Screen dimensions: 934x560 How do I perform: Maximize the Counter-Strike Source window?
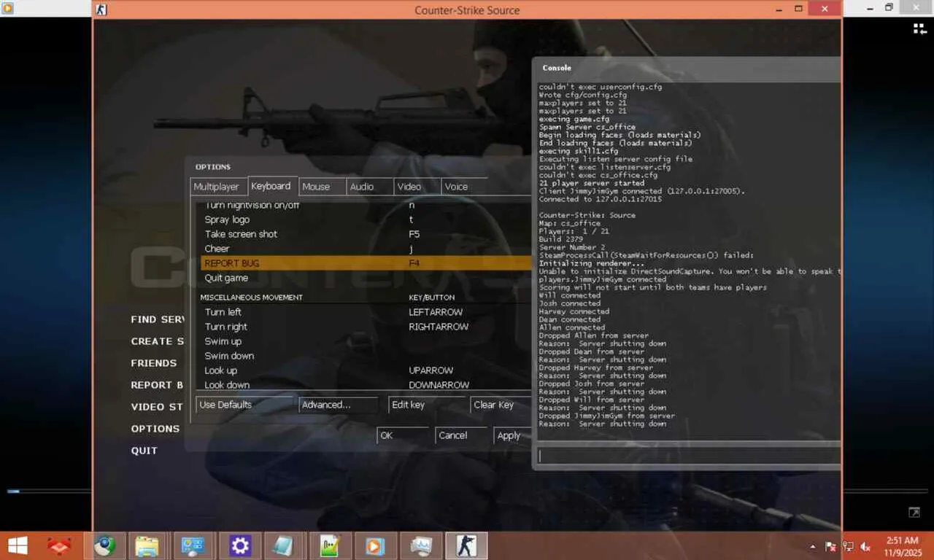(799, 9)
